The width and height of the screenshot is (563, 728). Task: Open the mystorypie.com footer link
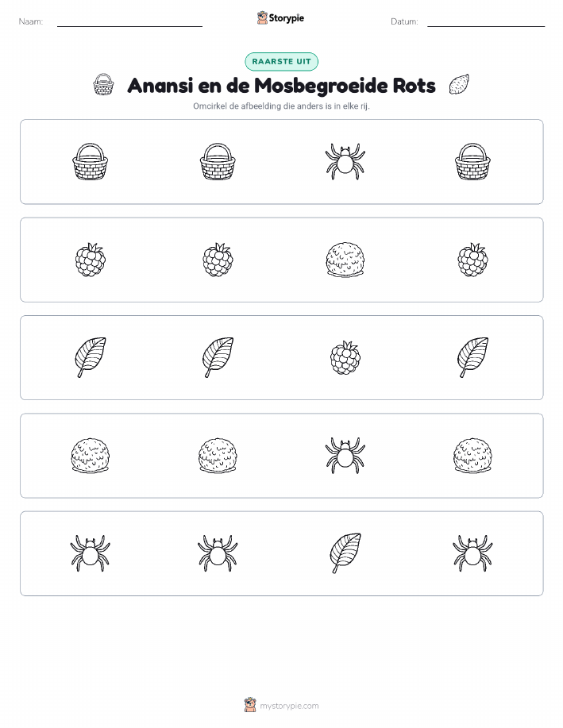281,705
